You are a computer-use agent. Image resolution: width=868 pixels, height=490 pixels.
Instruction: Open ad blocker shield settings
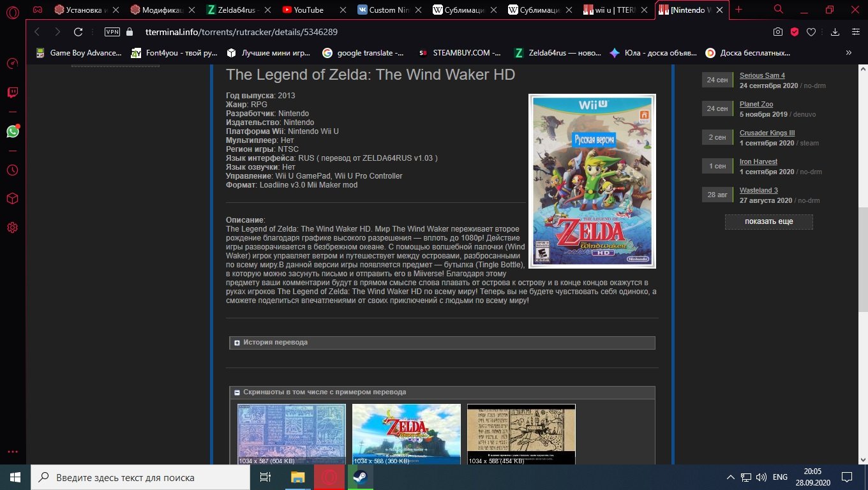[x=795, y=32]
